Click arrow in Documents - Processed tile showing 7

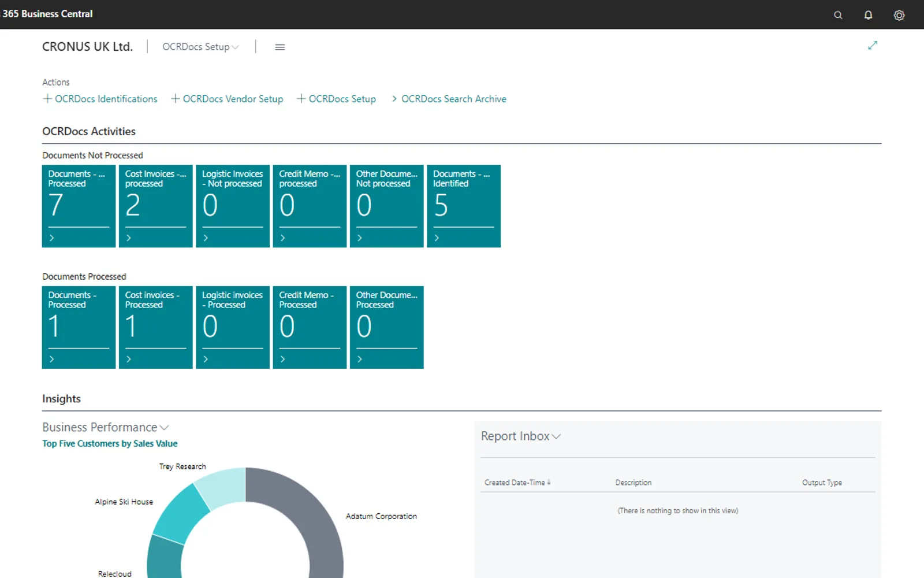[52, 238]
